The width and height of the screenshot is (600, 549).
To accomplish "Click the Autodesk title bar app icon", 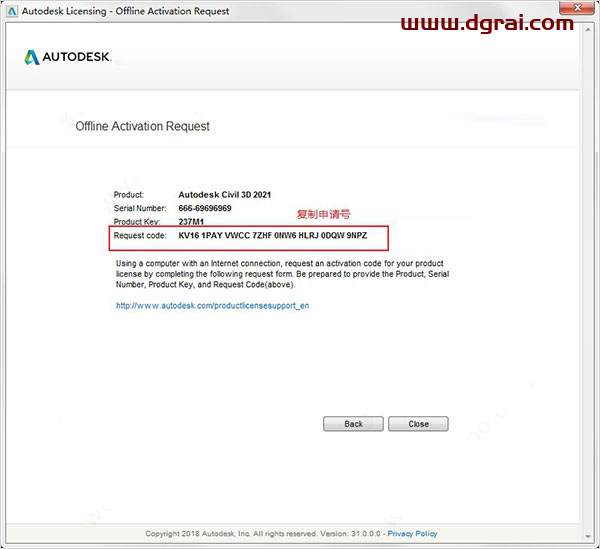I will [x=12, y=11].
